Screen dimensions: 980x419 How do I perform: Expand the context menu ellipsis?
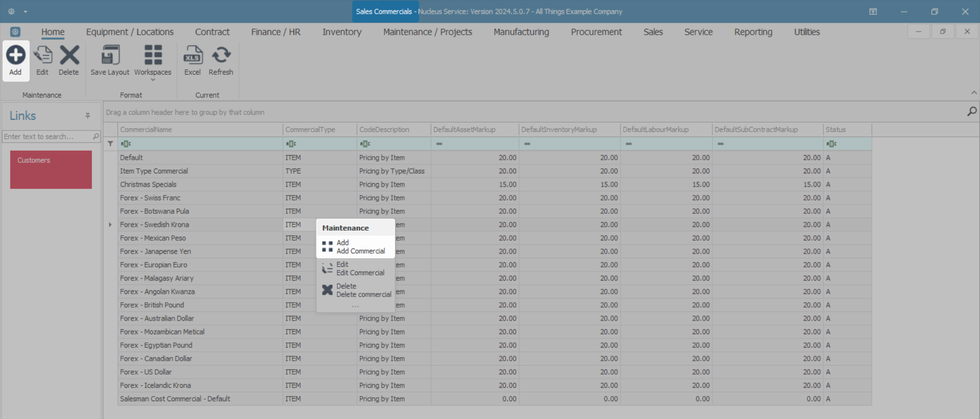click(355, 306)
